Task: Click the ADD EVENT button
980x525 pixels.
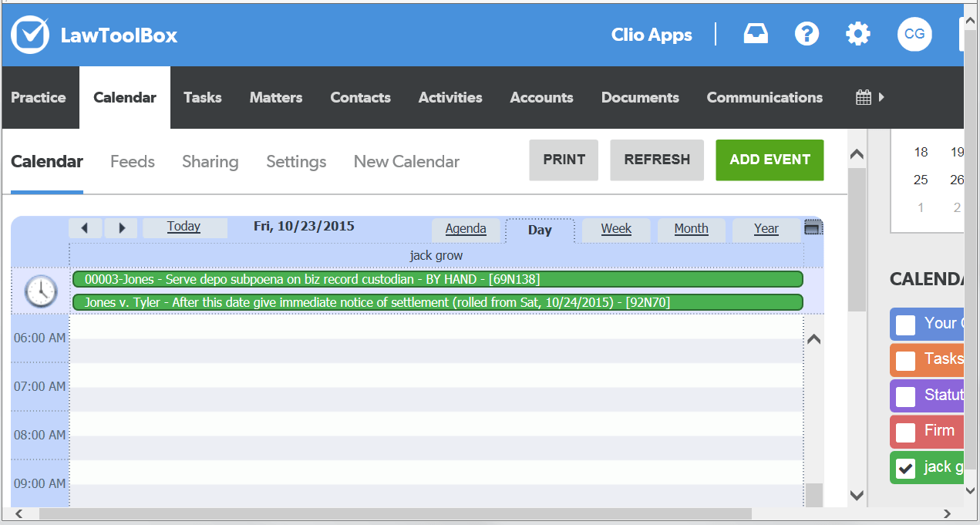Action: 769,160
